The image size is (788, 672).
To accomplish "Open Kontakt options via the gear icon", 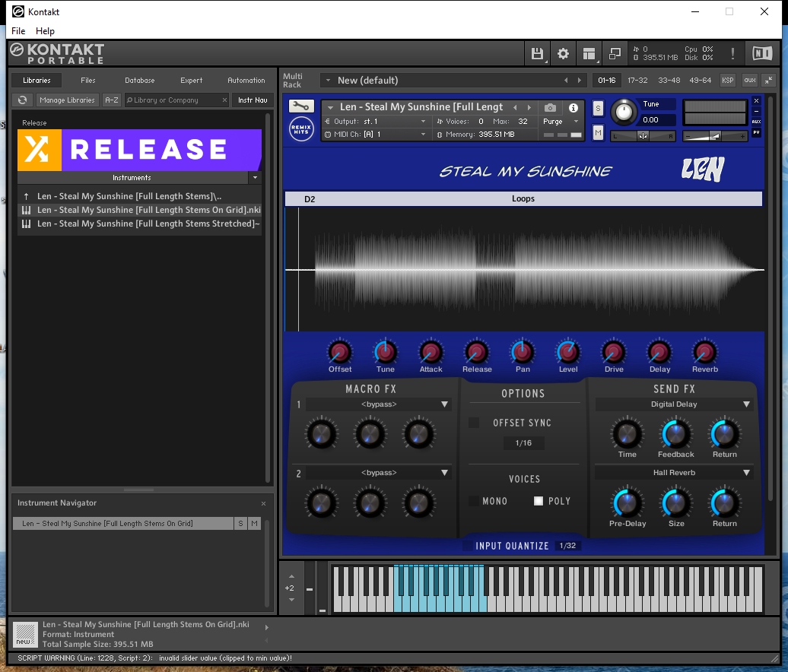I will [564, 54].
